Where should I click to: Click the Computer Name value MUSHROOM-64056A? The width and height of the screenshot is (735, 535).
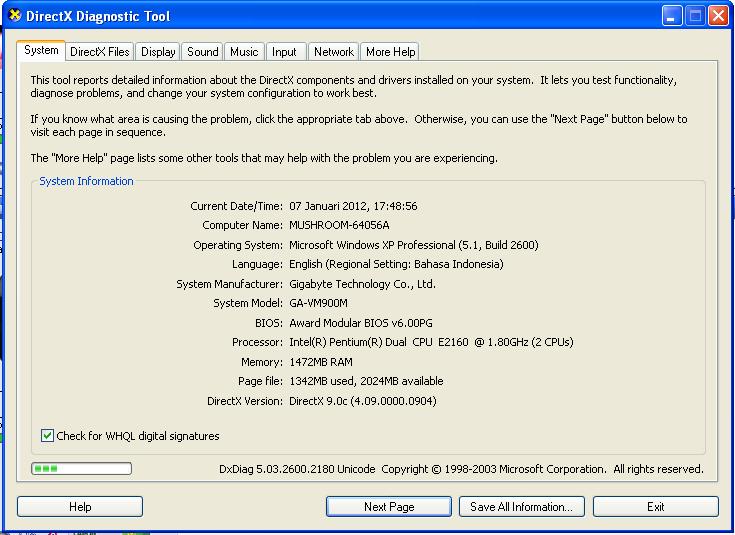coord(339,226)
